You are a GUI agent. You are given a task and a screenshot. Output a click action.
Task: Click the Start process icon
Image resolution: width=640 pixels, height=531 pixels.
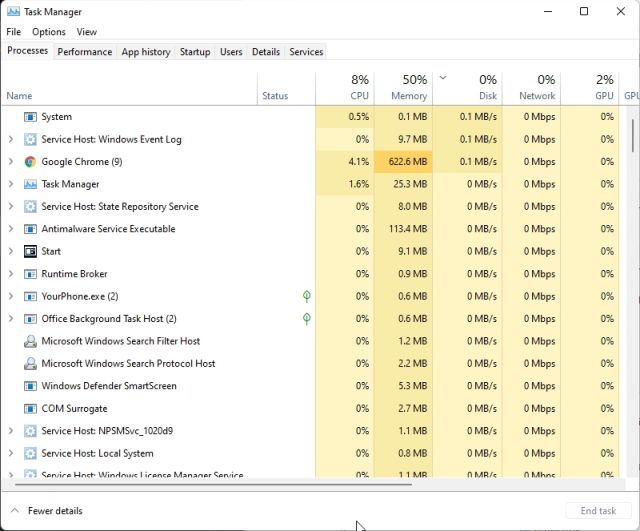click(30, 251)
